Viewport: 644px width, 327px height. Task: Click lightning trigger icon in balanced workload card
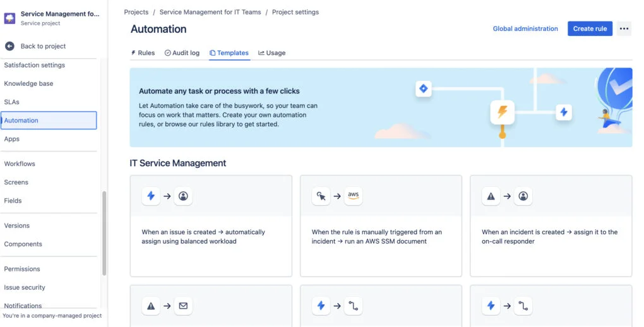pyautogui.click(x=151, y=196)
